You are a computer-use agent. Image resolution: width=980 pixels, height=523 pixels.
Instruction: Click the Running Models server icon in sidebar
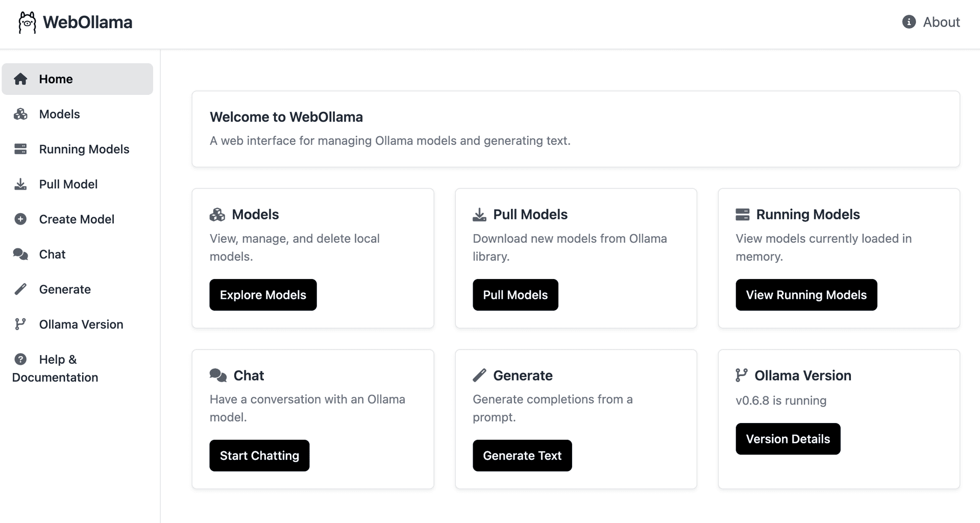tap(20, 149)
